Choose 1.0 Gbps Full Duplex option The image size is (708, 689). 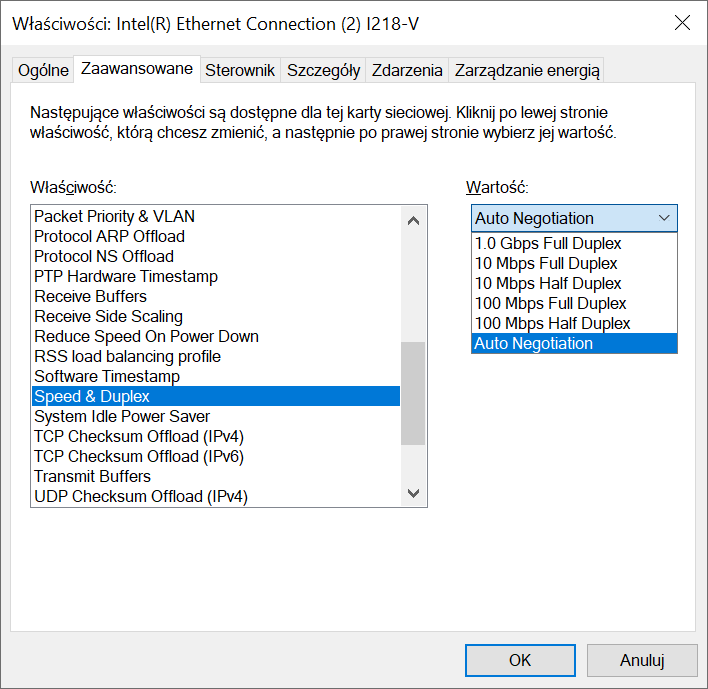(548, 244)
